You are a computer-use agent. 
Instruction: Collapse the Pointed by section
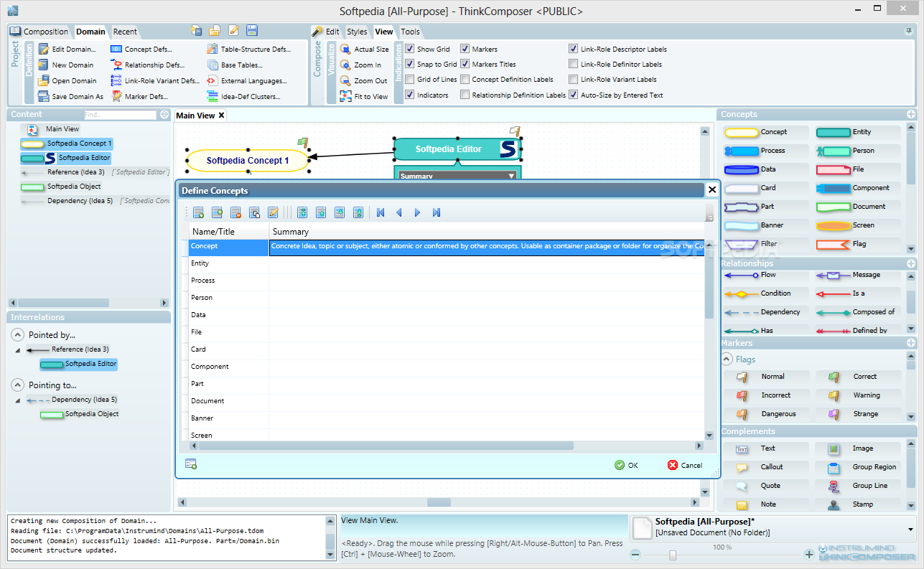click(18, 335)
